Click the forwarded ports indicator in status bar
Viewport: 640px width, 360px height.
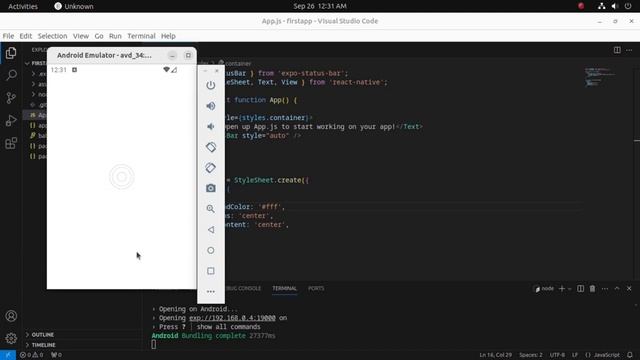[56, 355]
